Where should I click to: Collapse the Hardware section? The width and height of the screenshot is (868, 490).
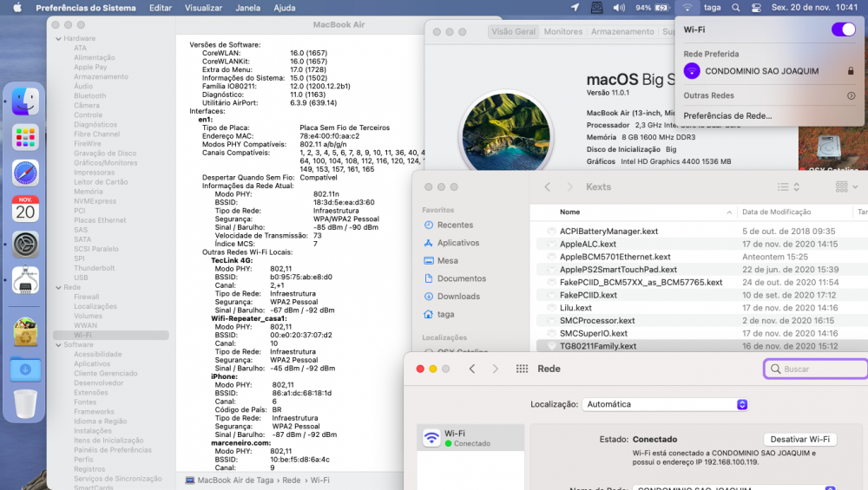(x=59, y=39)
